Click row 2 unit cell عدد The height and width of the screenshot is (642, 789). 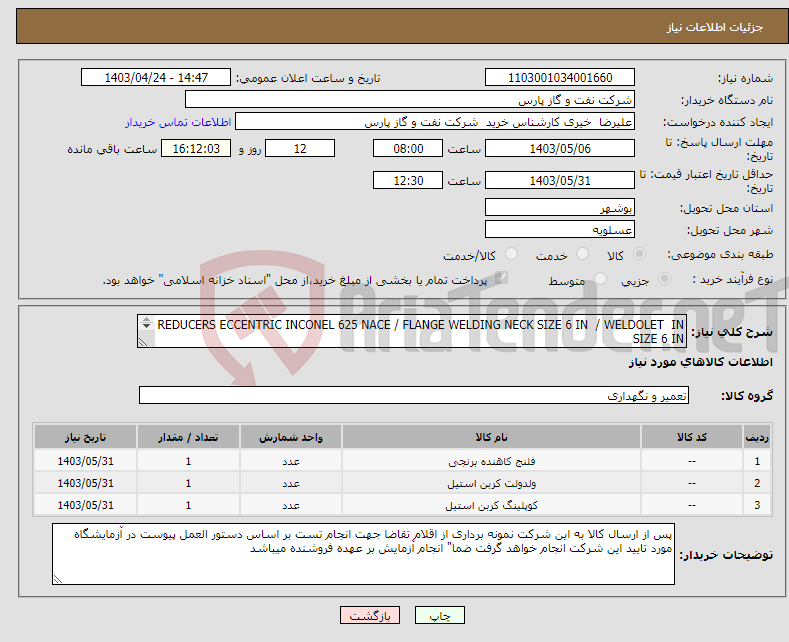[291, 483]
